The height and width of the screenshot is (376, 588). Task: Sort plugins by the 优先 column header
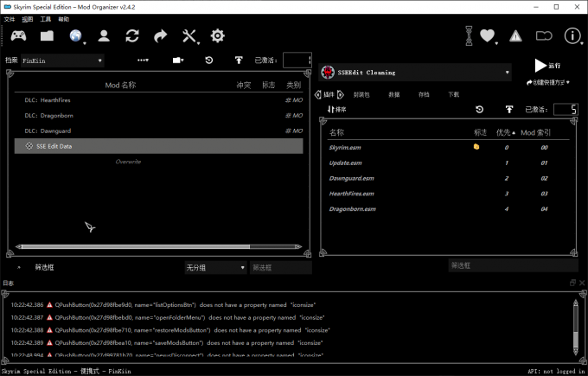pyautogui.click(x=506, y=132)
